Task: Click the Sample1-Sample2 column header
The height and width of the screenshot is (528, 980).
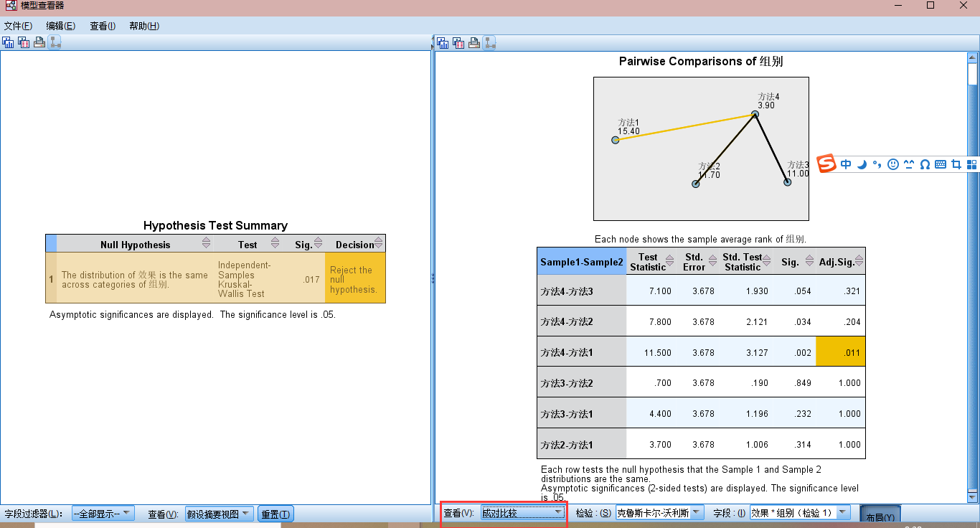Action: (x=581, y=261)
